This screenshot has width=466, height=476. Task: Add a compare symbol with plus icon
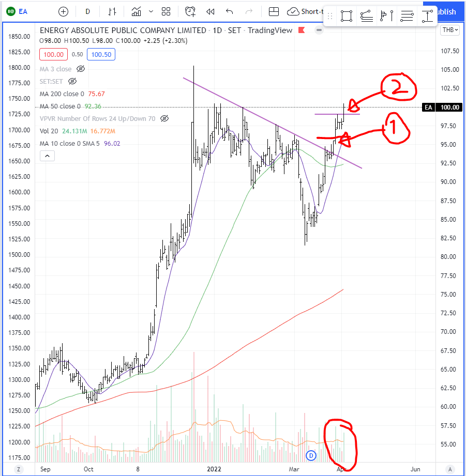point(63,11)
